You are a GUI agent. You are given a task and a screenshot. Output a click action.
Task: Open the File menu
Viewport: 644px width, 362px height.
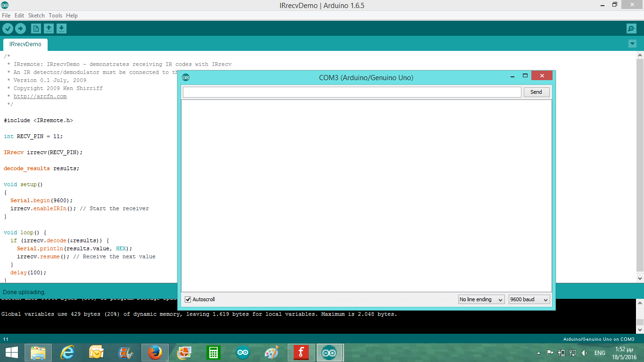pos(6,16)
